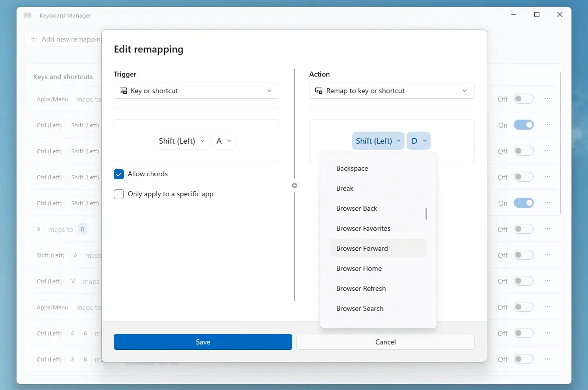Save the edited remapping
Viewport: 588px width, 390px height.
pos(203,342)
